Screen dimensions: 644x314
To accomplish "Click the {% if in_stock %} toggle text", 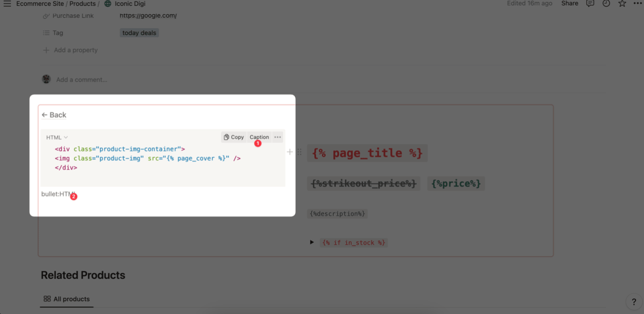I will (x=354, y=243).
